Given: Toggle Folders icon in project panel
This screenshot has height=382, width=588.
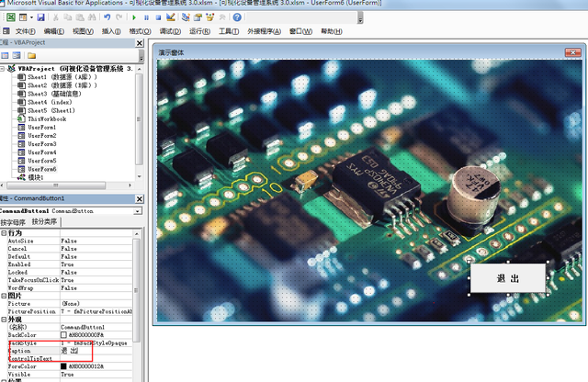Looking at the screenshot, I should tap(31, 55).
